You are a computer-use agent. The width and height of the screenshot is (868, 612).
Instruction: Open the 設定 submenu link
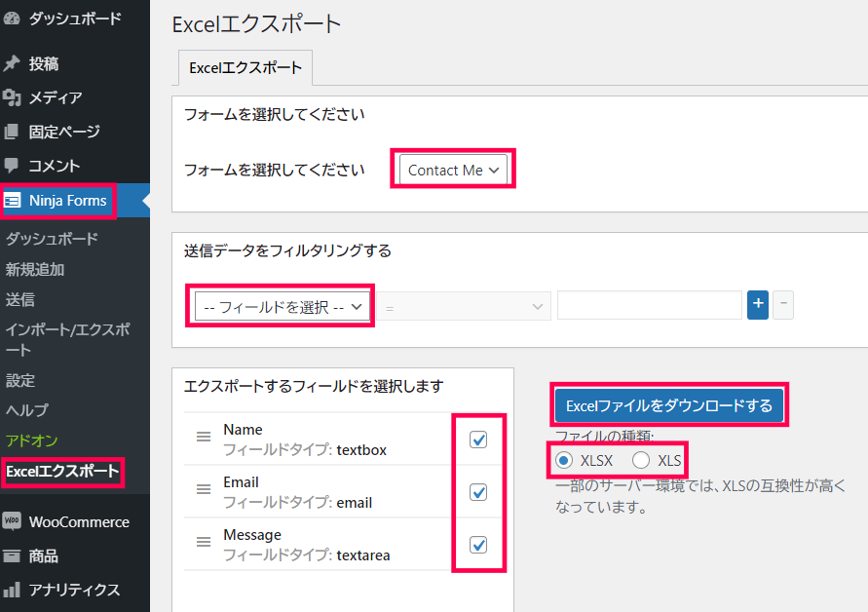[20, 380]
